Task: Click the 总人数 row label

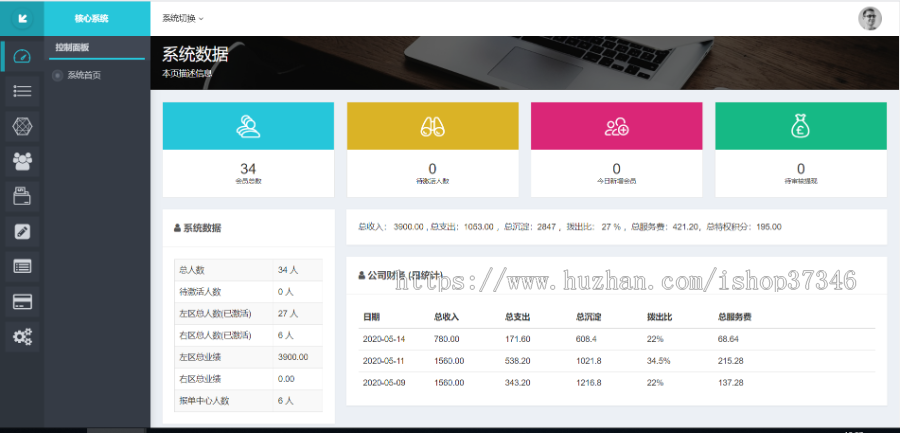Action: point(192,270)
